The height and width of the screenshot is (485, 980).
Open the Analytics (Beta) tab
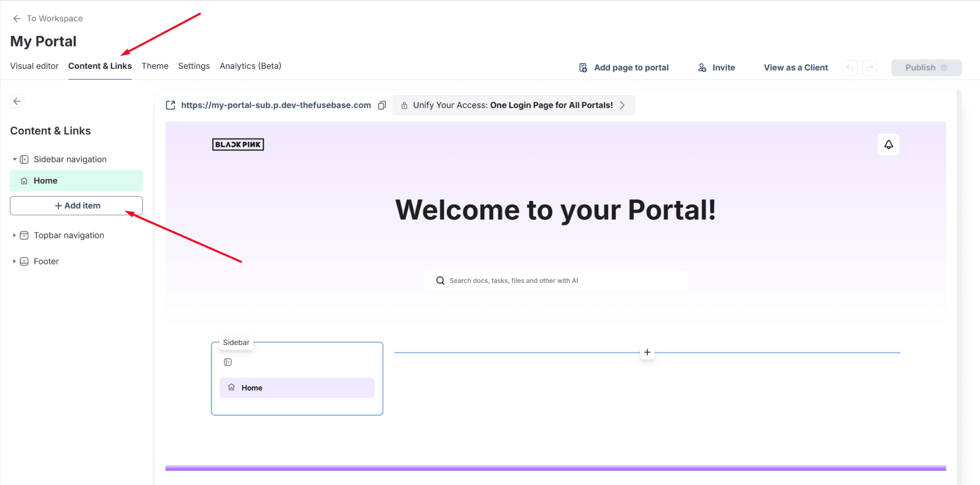(x=250, y=66)
